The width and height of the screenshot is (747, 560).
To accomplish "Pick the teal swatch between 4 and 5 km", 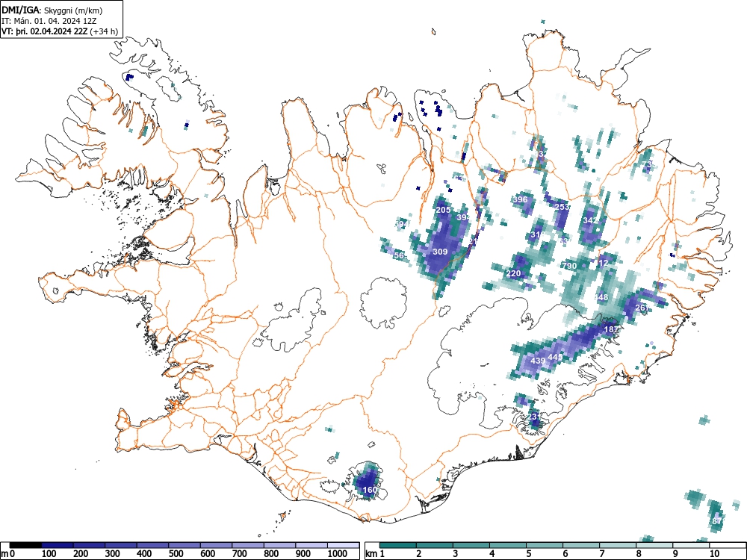I will (x=508, y=545).
